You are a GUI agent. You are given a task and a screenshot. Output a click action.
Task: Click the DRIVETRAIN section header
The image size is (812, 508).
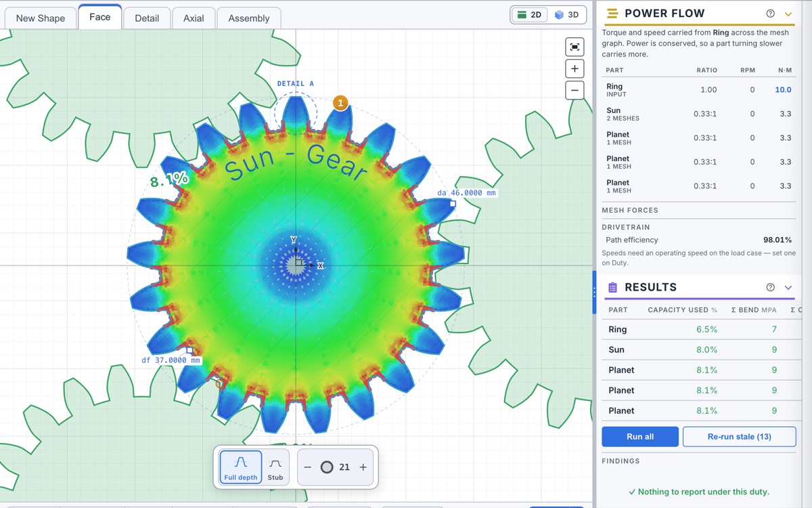[x=627, y=227]
